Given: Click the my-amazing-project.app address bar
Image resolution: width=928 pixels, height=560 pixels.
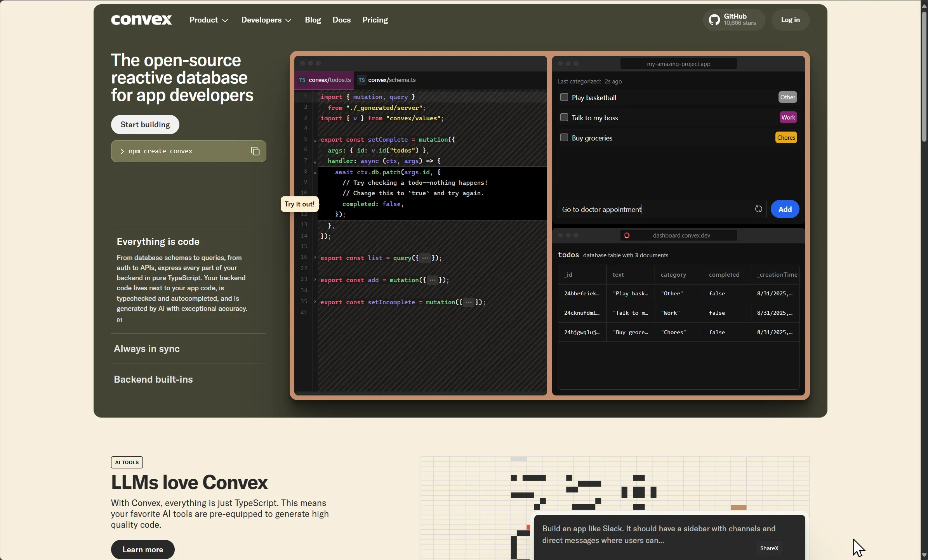Looking at the screenshot, I should click(x=679, y=64).
